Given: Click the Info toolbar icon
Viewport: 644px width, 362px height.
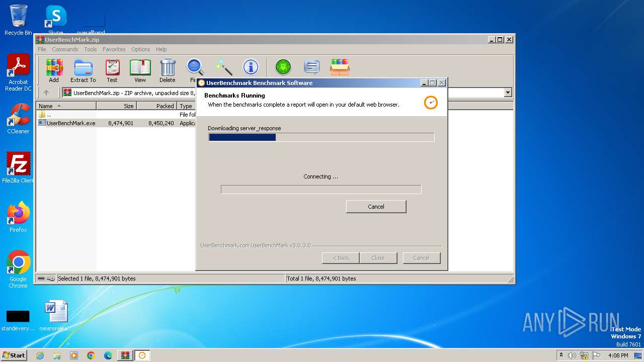Looking at the screenshot, I should coord(251,67).
